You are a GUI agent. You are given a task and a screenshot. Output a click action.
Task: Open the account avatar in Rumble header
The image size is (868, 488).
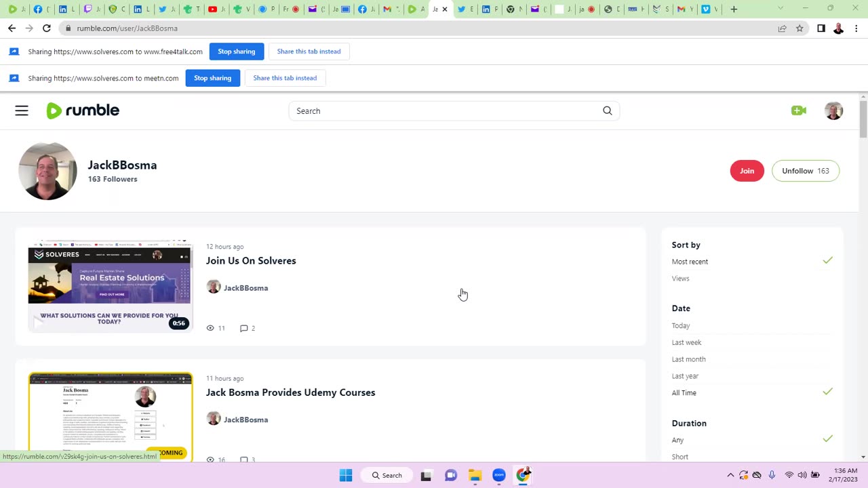[x=834, y=110]
